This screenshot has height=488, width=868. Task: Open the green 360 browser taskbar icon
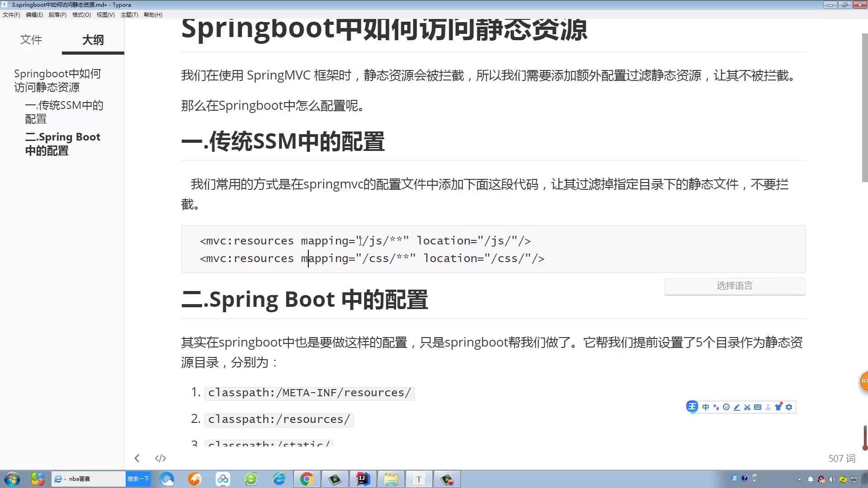point(251,479)
